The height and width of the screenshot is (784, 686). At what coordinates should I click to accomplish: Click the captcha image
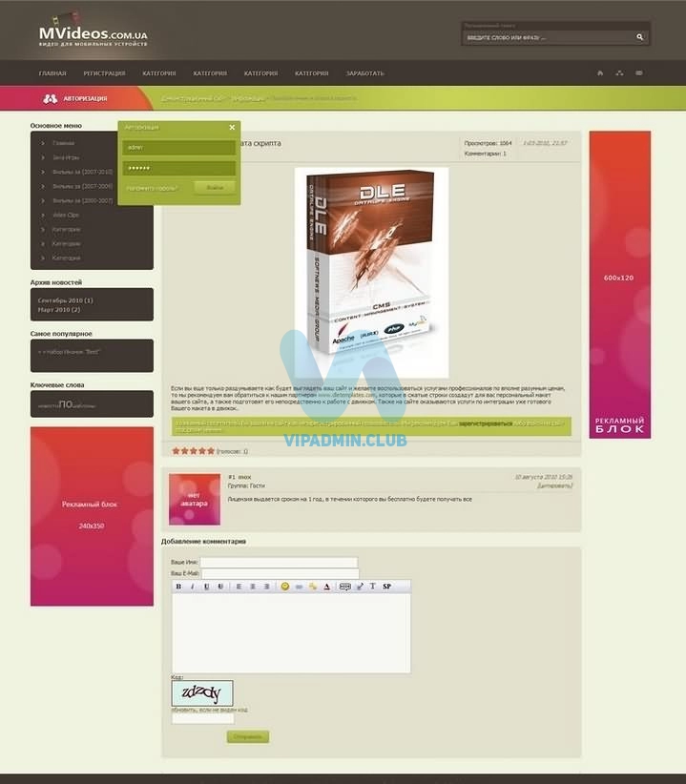[x=202, y=692]
